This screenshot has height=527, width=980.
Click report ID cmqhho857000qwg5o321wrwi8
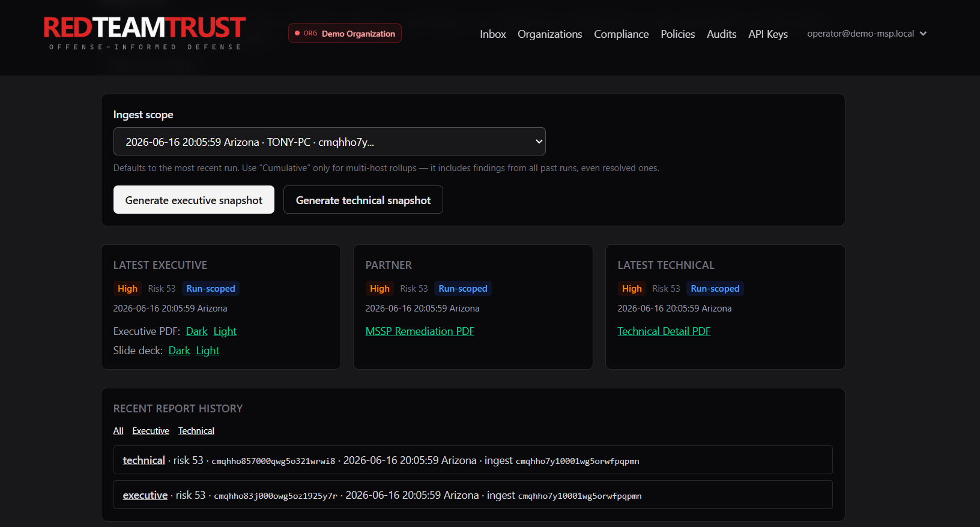pos(273,461)
